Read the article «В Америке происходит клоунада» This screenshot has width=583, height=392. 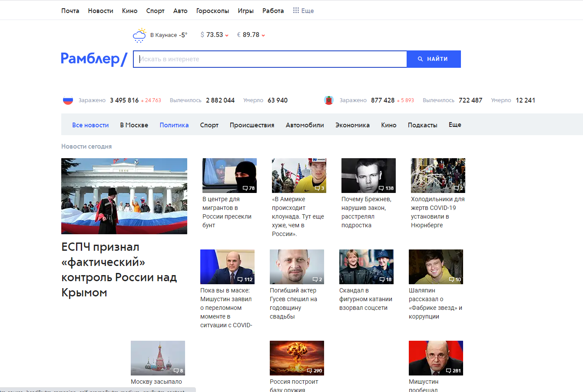298,216
